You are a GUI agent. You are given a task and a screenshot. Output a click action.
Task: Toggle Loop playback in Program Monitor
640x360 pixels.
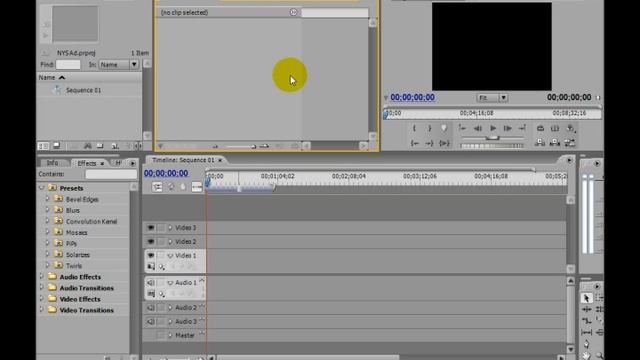pos(540,129)
